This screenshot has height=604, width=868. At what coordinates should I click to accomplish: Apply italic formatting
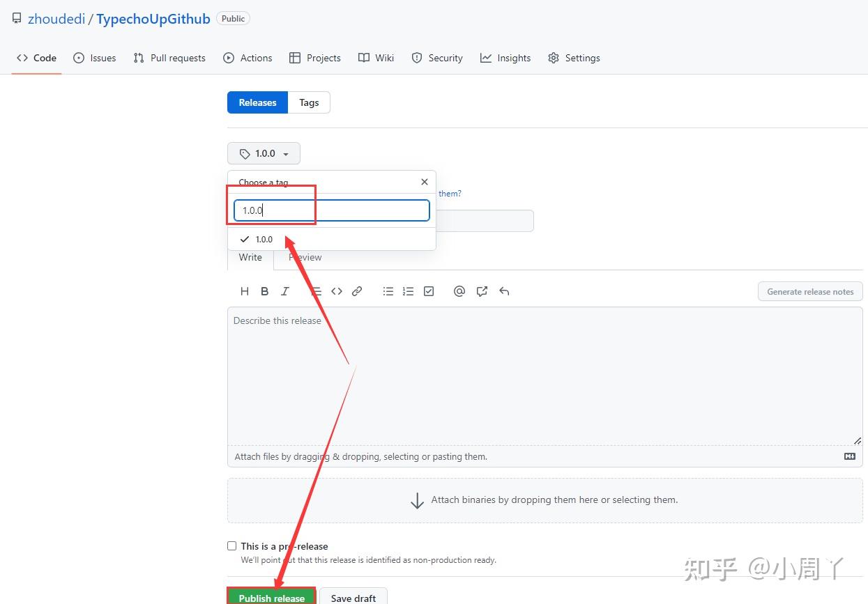point(285,291)
